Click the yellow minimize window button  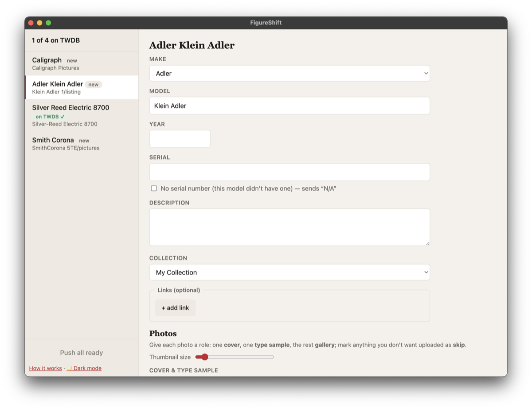tap(39, 23)
